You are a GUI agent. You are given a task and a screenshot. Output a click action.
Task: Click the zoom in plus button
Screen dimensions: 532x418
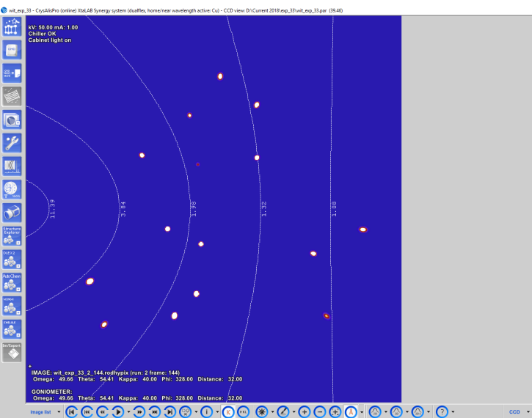304,412
